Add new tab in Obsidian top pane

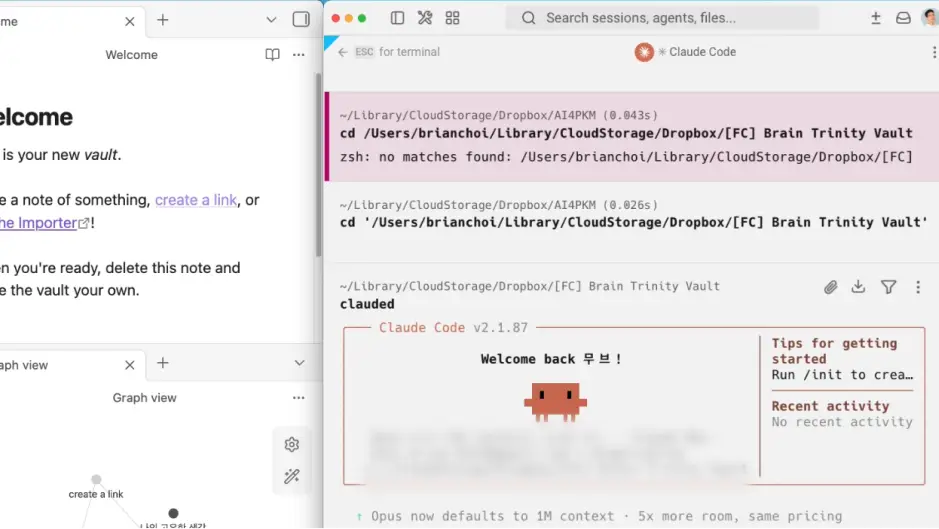point(162,20)
